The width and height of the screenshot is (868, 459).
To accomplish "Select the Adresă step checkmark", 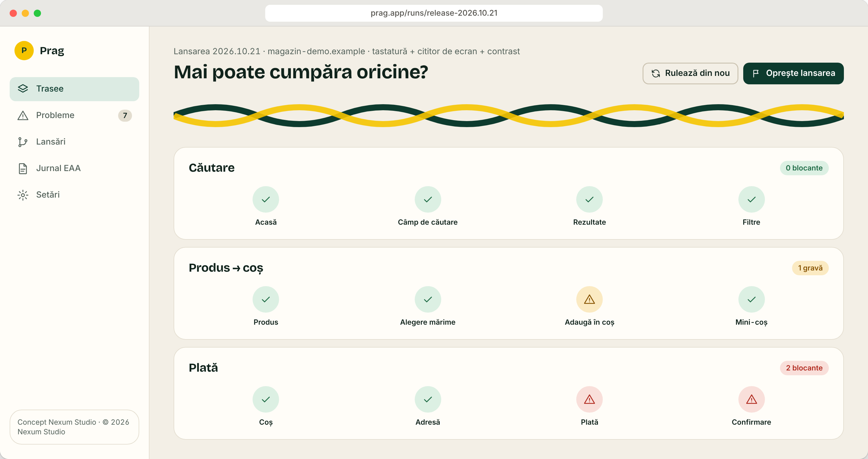I will click(428, 399).
